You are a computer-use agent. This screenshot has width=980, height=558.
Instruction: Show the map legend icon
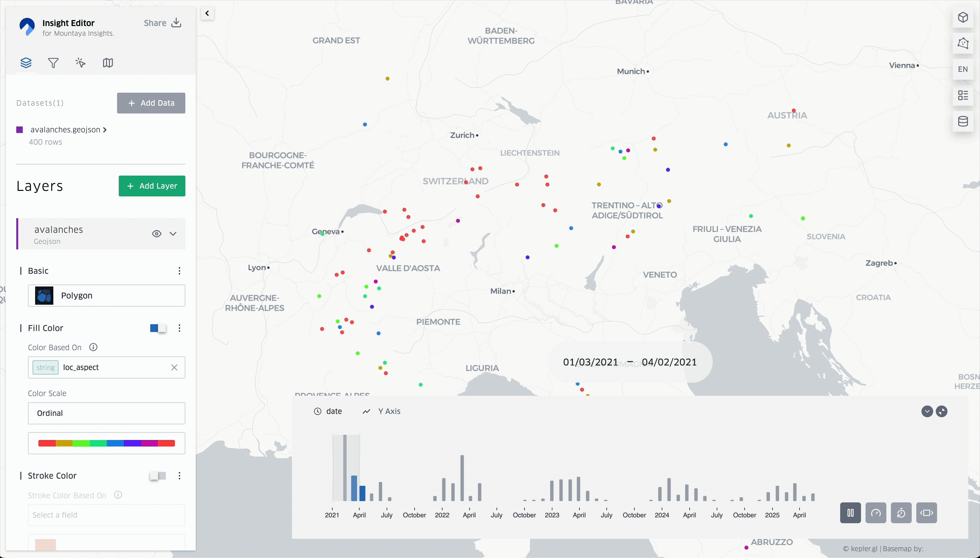[963, 95]
